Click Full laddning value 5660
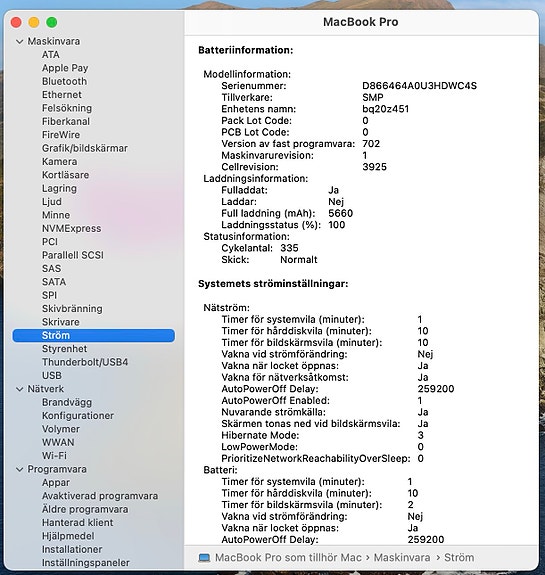This screenshot has height=575, width=545. point(340,213)
